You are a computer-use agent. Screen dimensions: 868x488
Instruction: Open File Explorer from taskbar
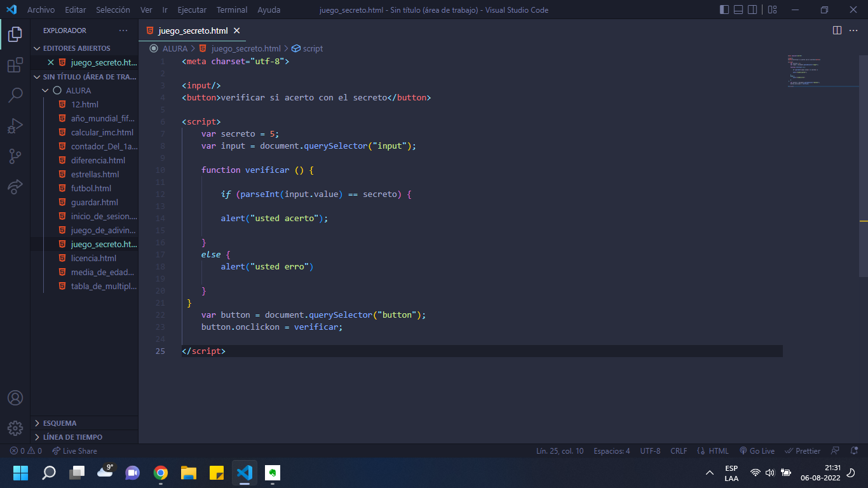(189, 473)
